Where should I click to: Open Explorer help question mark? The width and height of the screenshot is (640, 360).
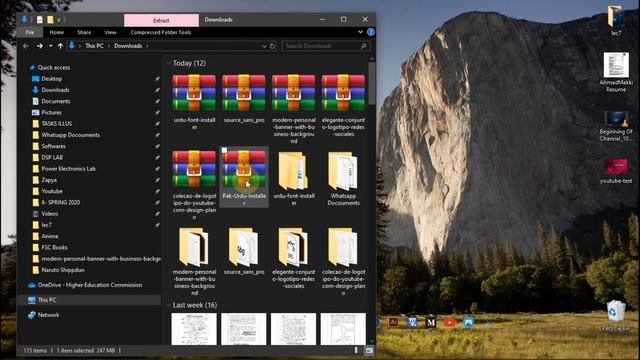371,32
